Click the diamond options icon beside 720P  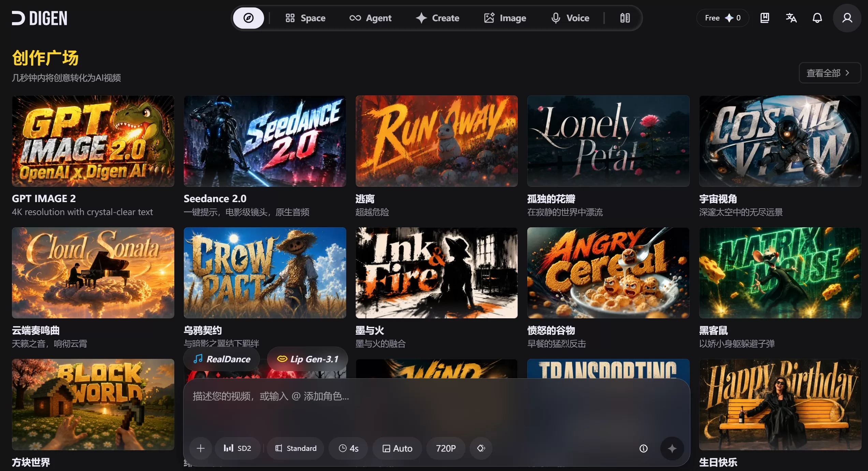(x=481, y=448)
